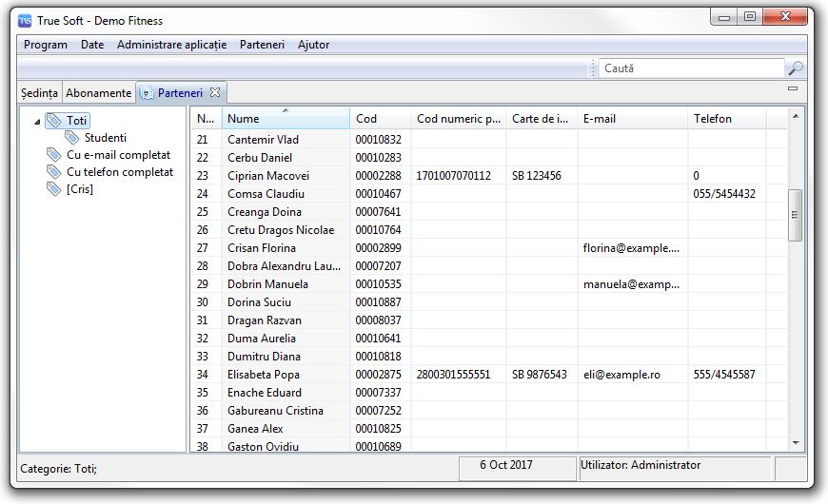Collapse the Toti tree node
Image resolution: width=828 pixels, height=504 pixels.
36,121
